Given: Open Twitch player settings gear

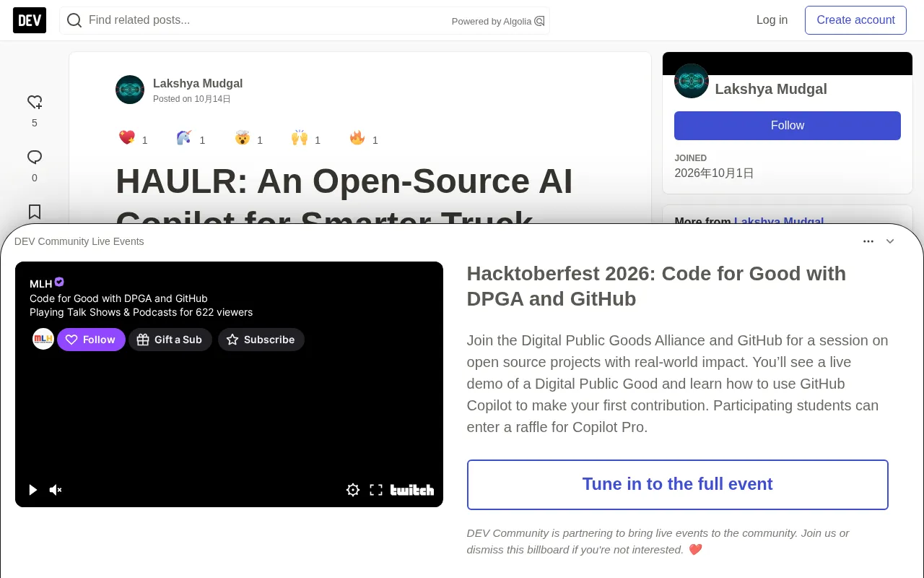Looking at the screenshot, I should [353, 490].
